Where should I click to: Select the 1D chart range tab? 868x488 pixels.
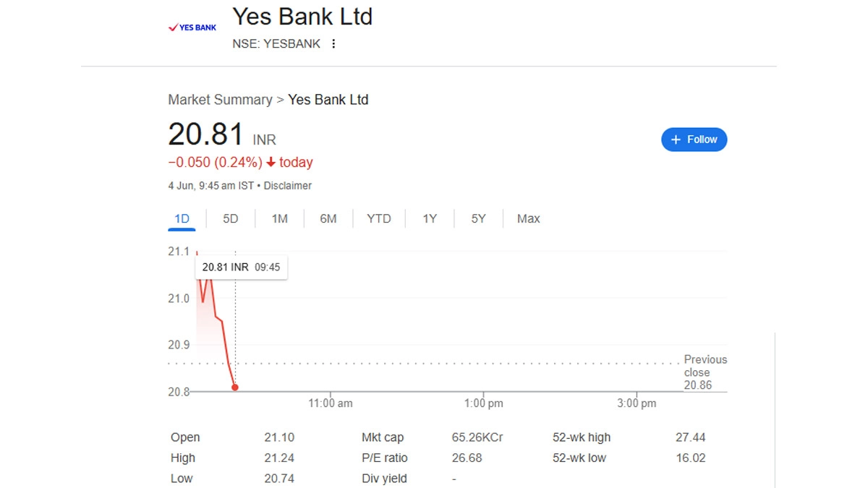tap(182, 218)
